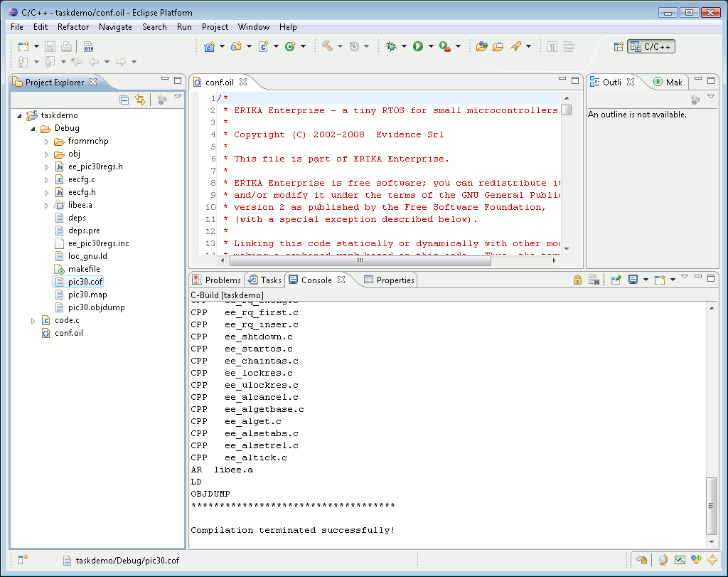Click the Debug bug icon
The height and width of the screenshot is (577, 728).
point(392,46)
